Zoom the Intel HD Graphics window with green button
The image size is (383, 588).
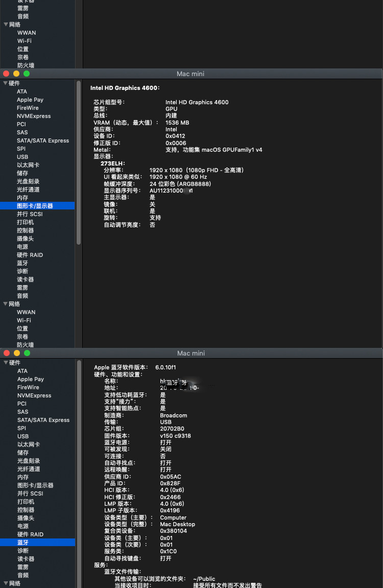click(x=27, y=74)
